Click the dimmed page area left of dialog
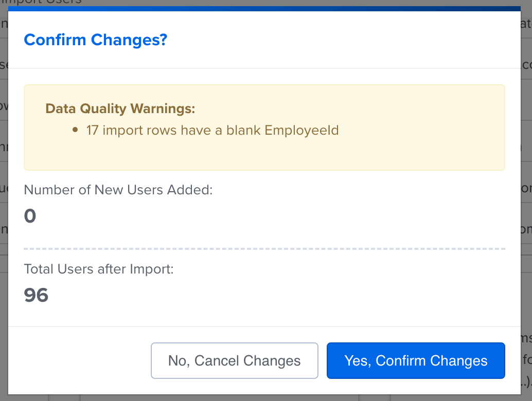Screen dimensions: 532x401 click(x=4, y=206)
